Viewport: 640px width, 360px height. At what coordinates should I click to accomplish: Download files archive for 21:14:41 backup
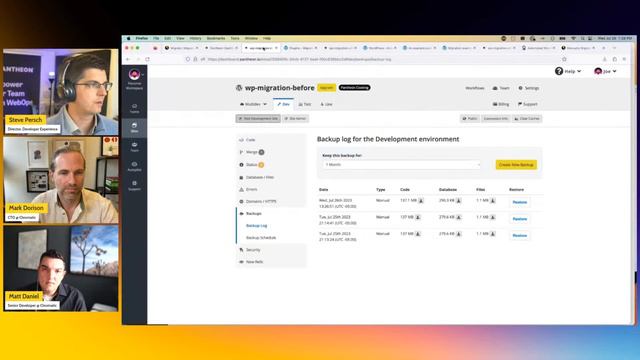click(x=493, y=218)
